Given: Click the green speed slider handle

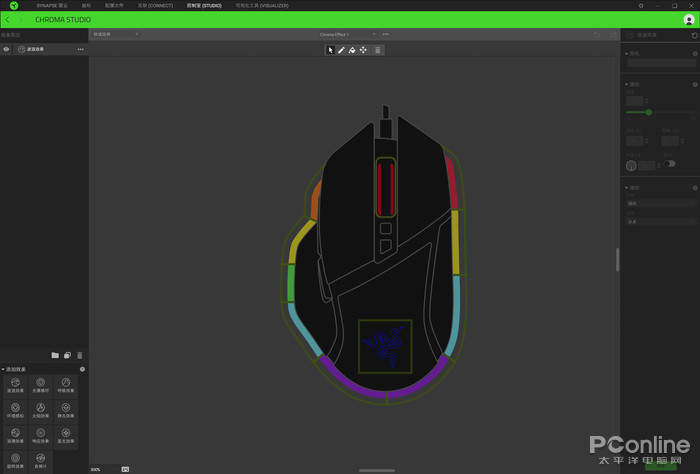Looking at the screenshot, I should pos(649,112).
